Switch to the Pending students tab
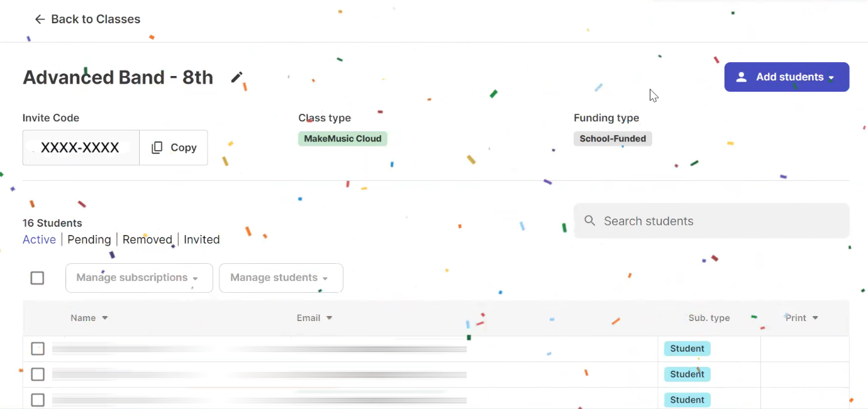Screen dimensions: 868x409 click(x=89, y=239)
